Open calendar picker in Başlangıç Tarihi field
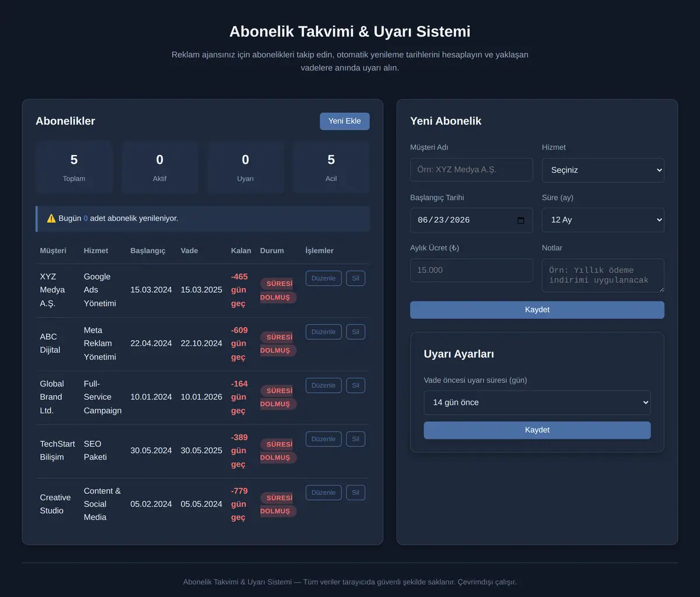This screenshot has width=700, height=597. [521, 220]
